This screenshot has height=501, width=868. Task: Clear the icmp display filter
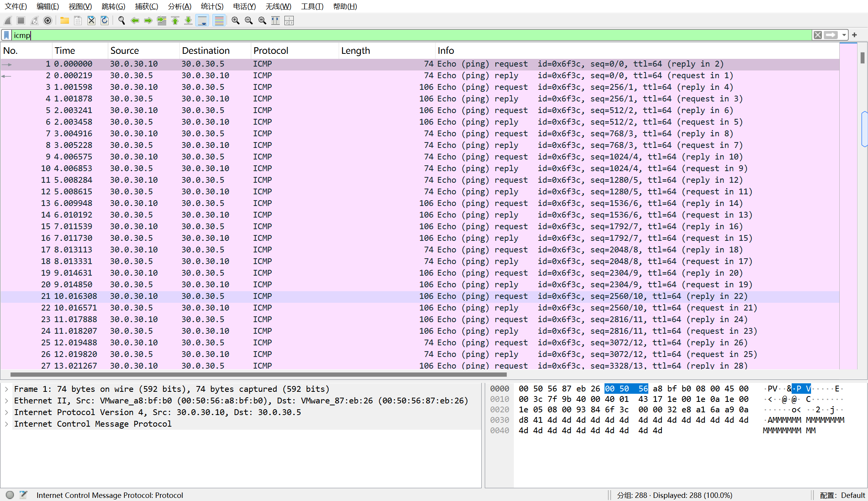point(818,35)
